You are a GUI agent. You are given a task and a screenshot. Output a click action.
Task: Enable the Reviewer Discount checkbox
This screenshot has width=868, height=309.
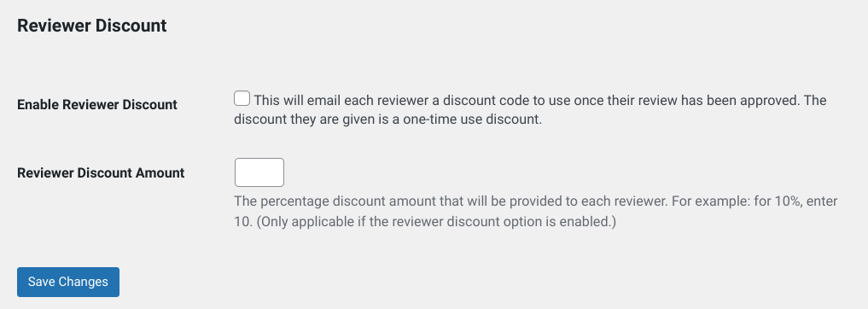(x=242, y=98)
